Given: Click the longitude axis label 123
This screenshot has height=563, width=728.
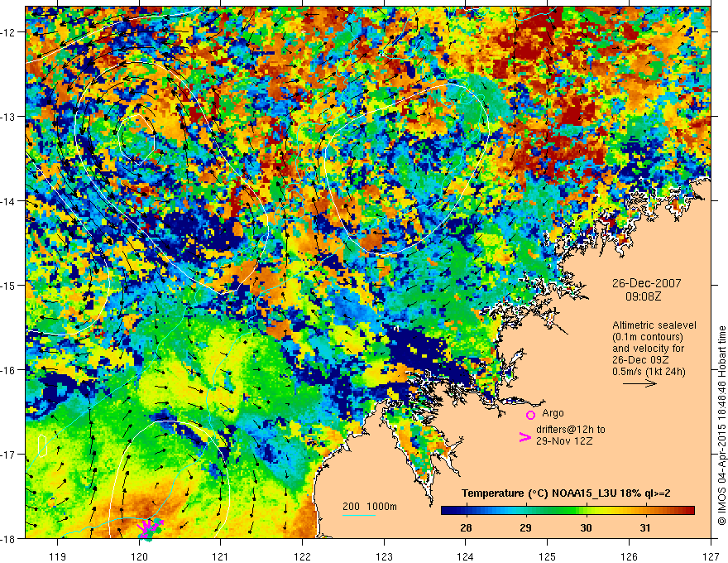Looking at the screenshot, I should coord(384,556).
